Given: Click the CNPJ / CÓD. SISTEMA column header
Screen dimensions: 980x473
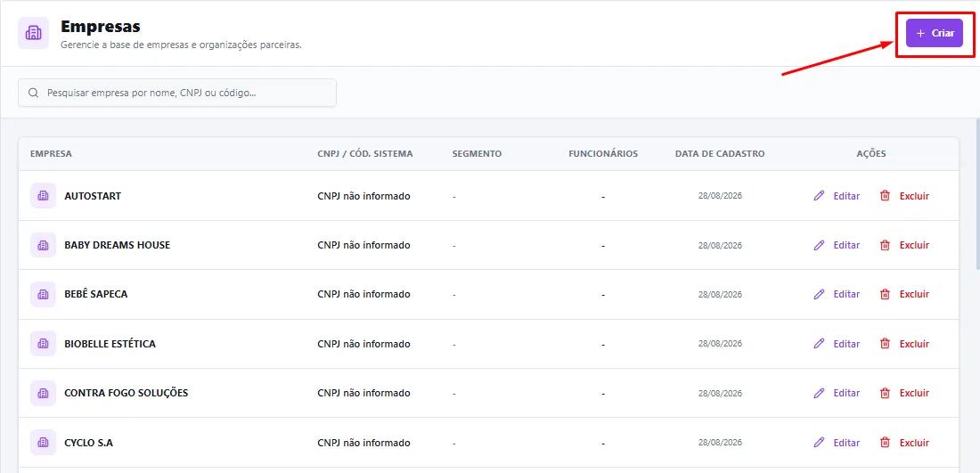Looking at the screenshot, I should click(365, 154).
